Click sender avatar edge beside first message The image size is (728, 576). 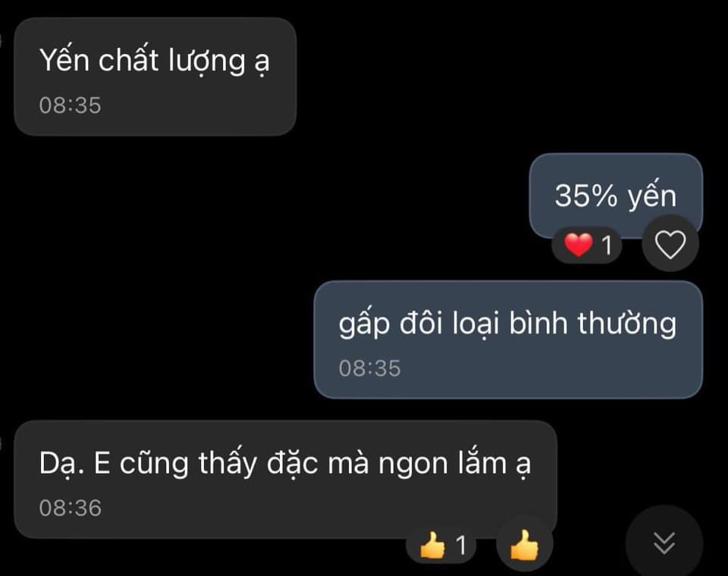pos(1,40)
